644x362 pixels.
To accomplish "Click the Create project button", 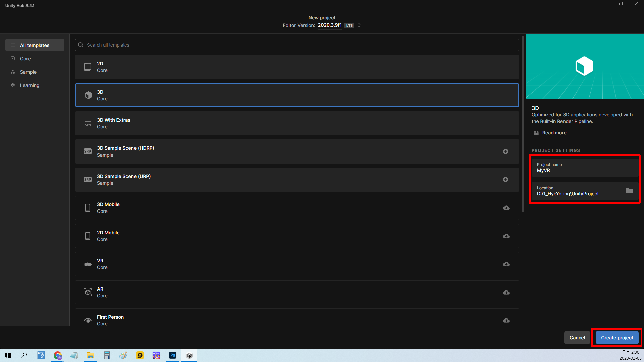I will [617, 338].
